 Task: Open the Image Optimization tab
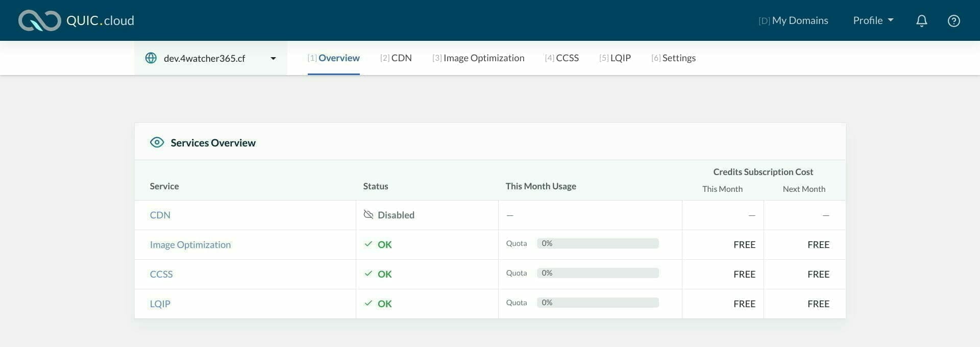478,58
